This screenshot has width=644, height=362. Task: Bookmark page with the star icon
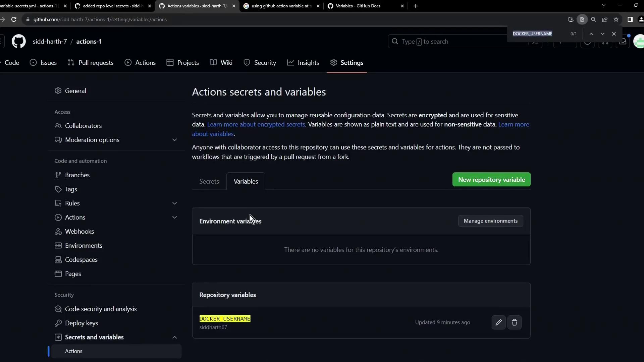616,19
